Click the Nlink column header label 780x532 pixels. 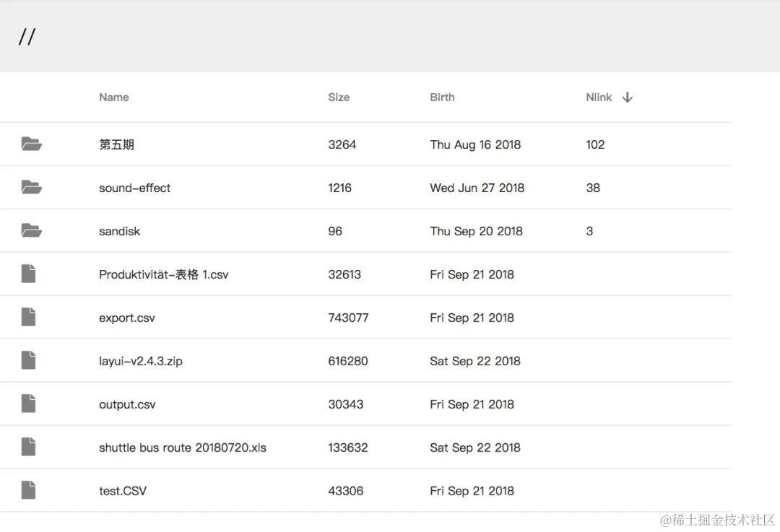pyautogui.click(x=599, y=97)
